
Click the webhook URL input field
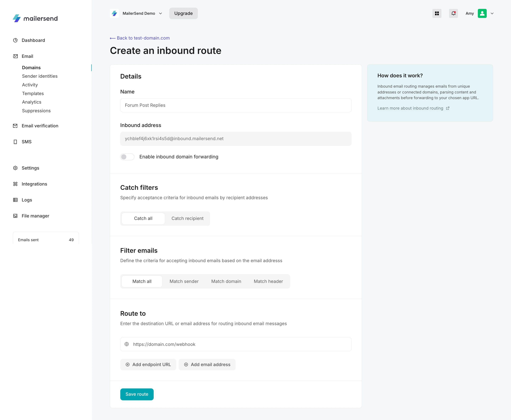click(x=240, y=344)
